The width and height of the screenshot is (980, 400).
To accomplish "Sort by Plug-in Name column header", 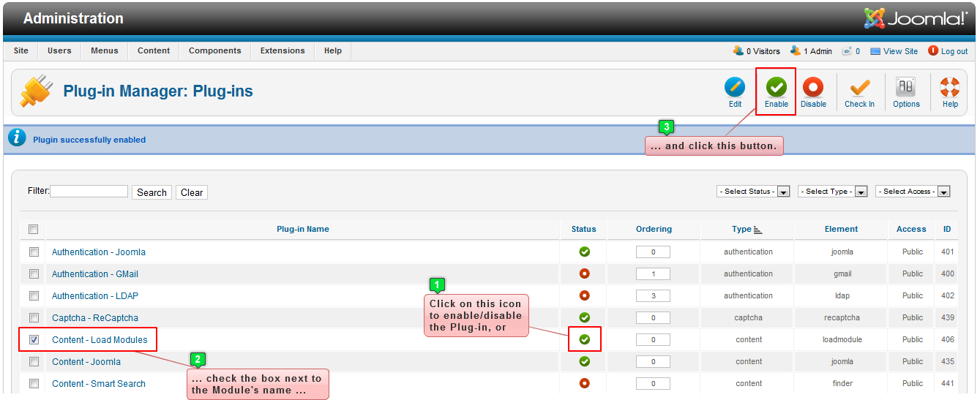I will (303, 229).
